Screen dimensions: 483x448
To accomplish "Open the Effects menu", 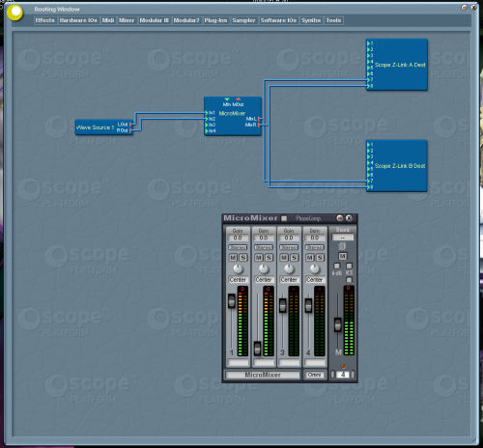I will [x=44, y=20].
